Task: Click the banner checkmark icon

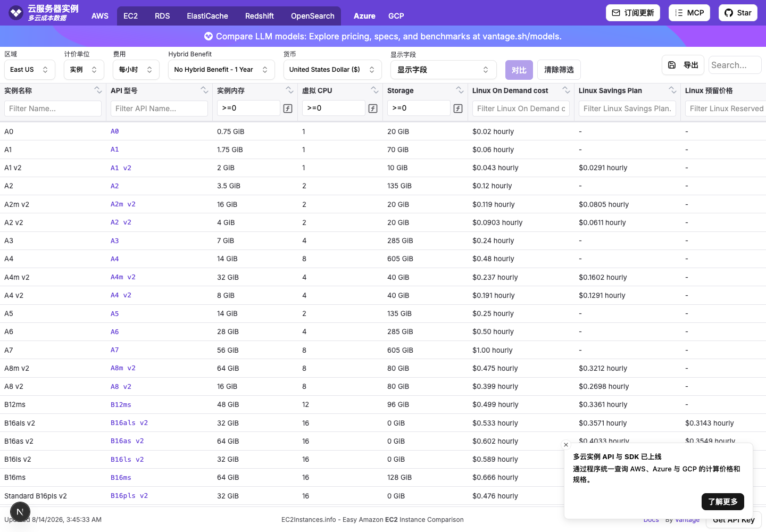Action: click(x=209, y=36)
